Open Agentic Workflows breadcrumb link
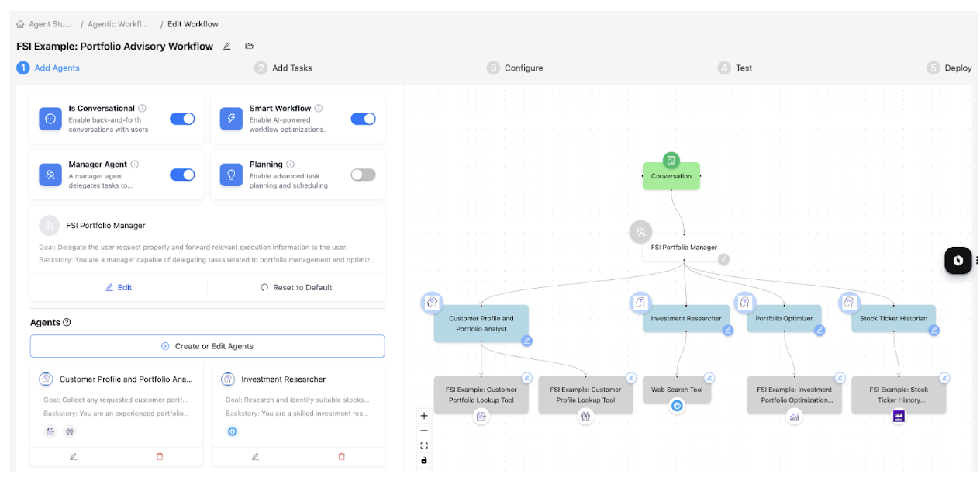Screen dimensions: 980x478 point(117,24)
